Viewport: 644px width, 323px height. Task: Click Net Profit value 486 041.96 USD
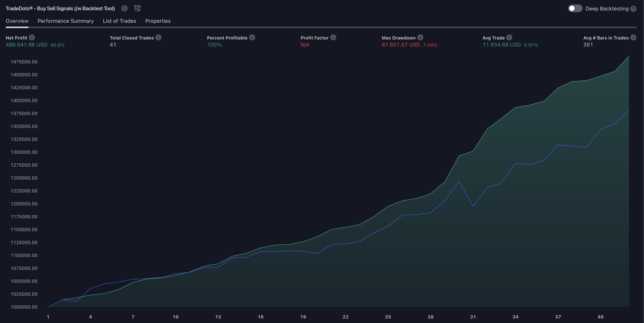(27, 45)
